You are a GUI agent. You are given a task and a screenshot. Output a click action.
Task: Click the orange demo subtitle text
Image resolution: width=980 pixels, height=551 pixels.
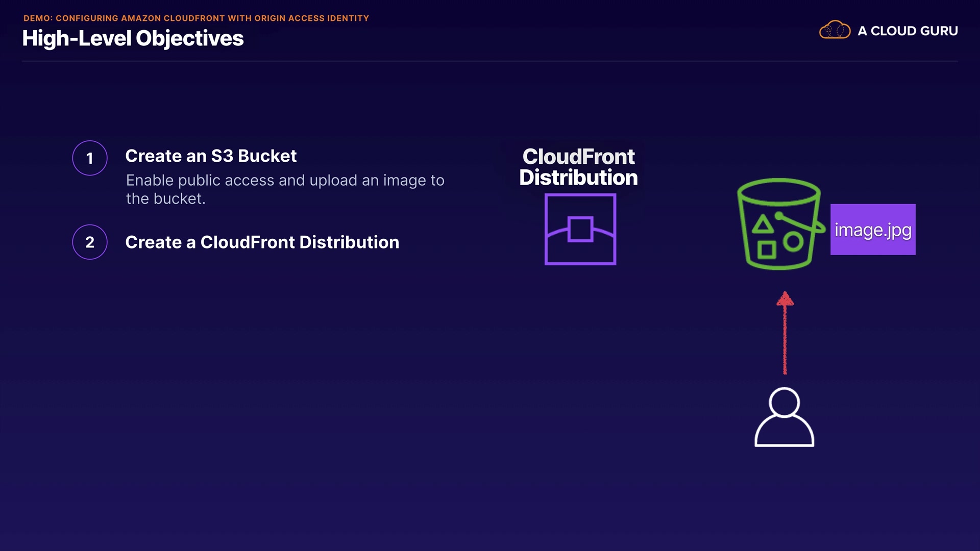click(196, 18)
